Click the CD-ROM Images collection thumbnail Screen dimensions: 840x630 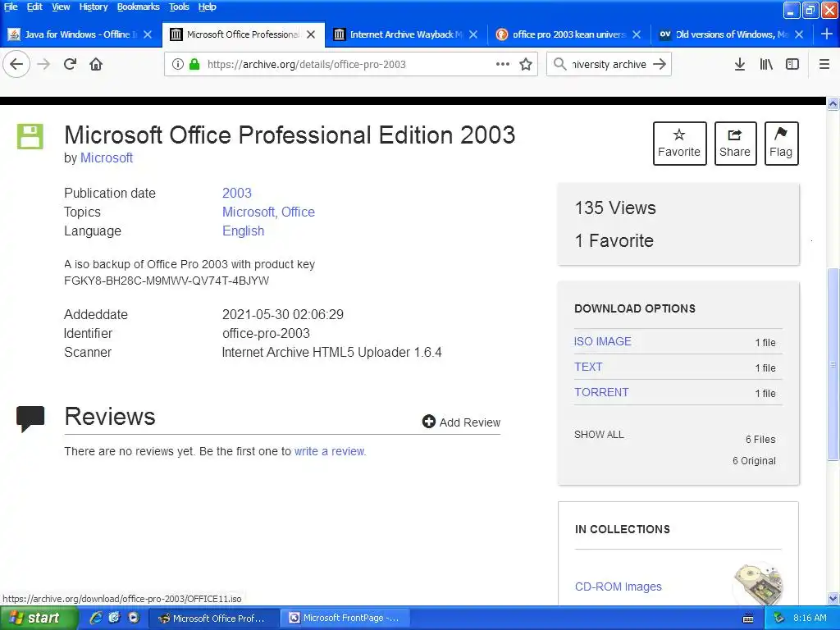(757, 584)
